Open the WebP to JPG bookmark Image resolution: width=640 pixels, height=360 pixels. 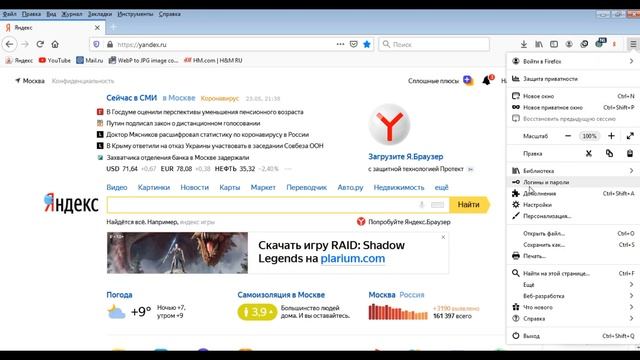click(x=143, y=60)
